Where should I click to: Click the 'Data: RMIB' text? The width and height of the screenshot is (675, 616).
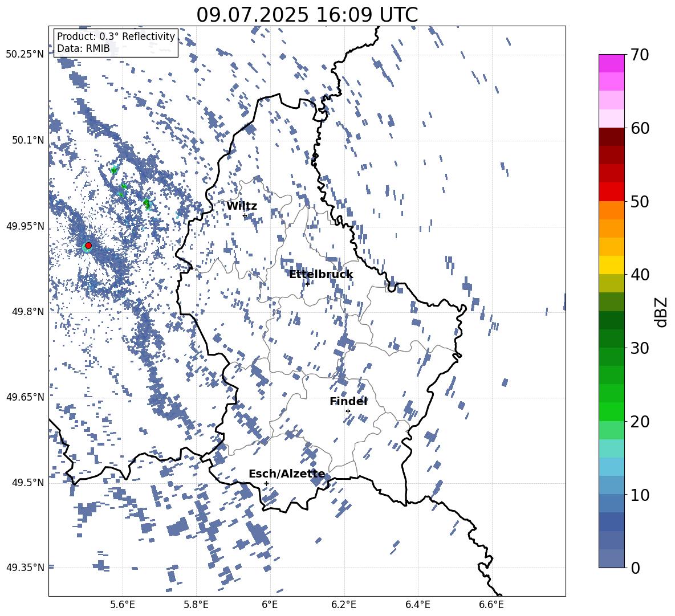click(x=83, y=48)
